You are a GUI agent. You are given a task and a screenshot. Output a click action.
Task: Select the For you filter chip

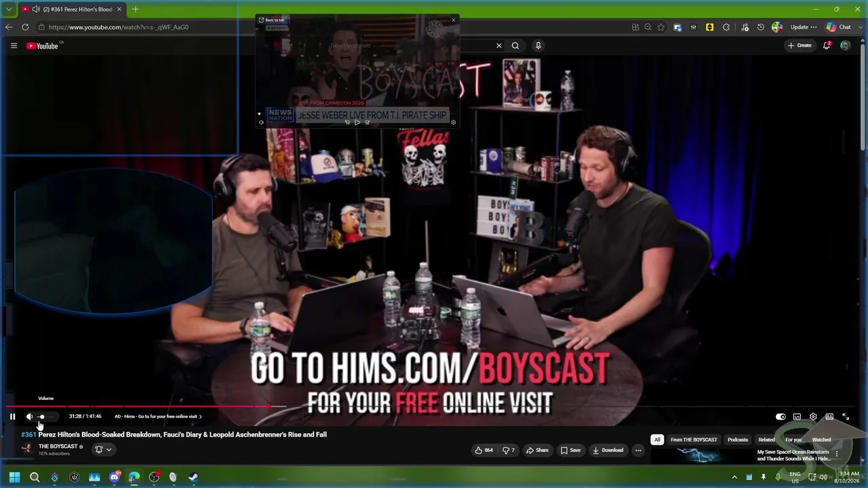(793, 440)
